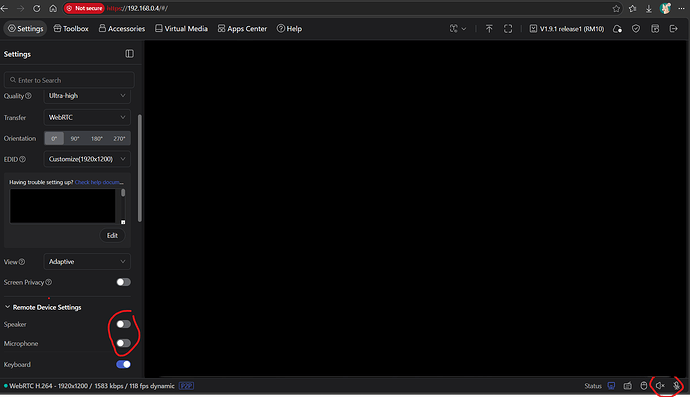Open the Virtual Media tab
Screen dimensions: 690x397
(181, 29)
